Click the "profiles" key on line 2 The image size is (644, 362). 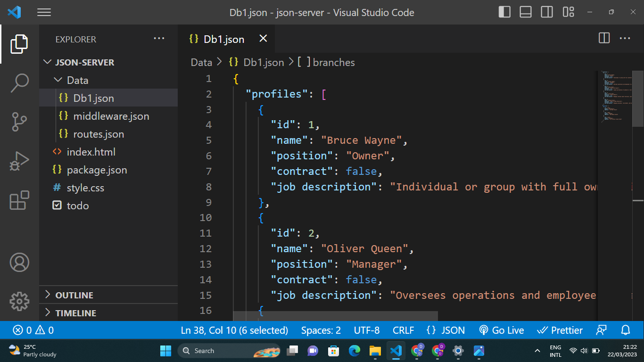click(277, 94)
